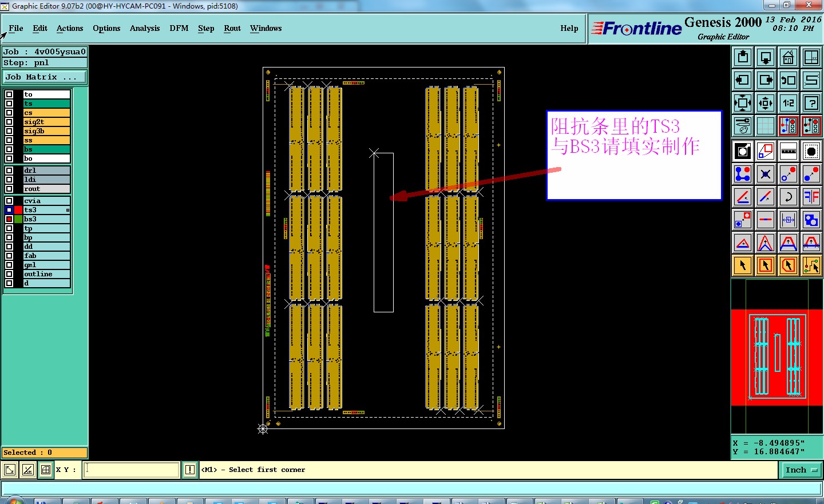Toggle the checkbox for layer outline

click(x=9, y=274)
